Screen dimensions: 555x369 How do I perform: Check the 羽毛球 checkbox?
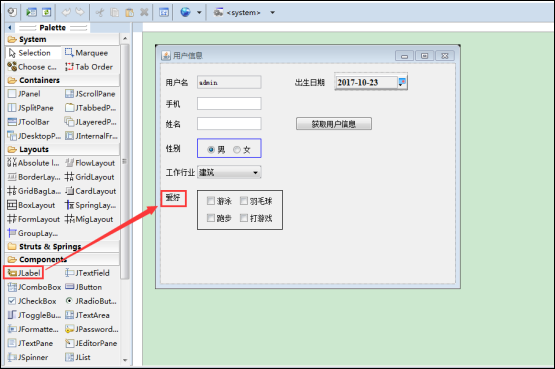[x=244, y=201]
